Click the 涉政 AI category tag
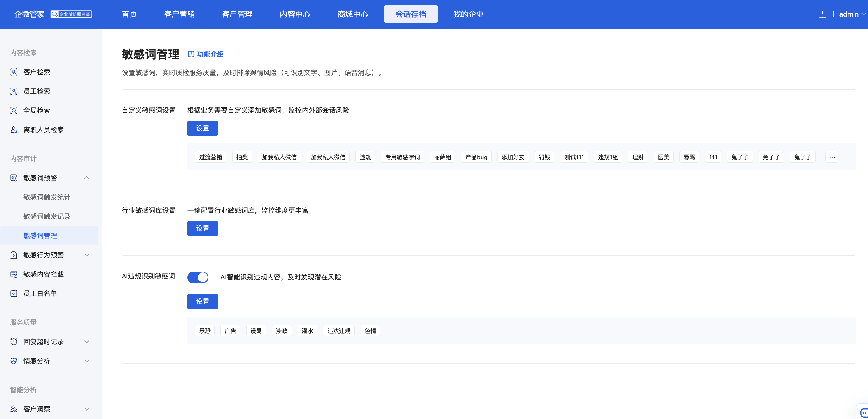Screen dimensions: 868x419 pyautogui.click(x=282, y=331)
